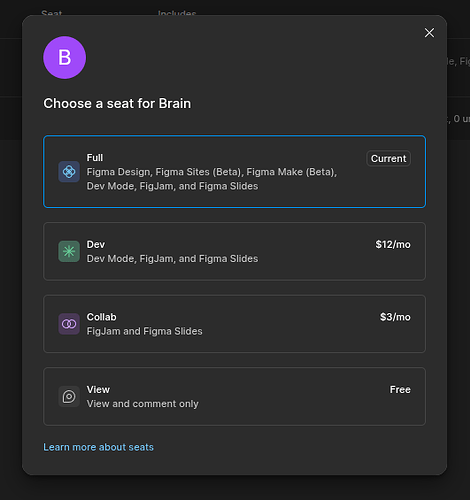The width and height of the screenshot is (470, 500).
Task: Click 'FigJam and Figma Slides' description
Action: 144,331
